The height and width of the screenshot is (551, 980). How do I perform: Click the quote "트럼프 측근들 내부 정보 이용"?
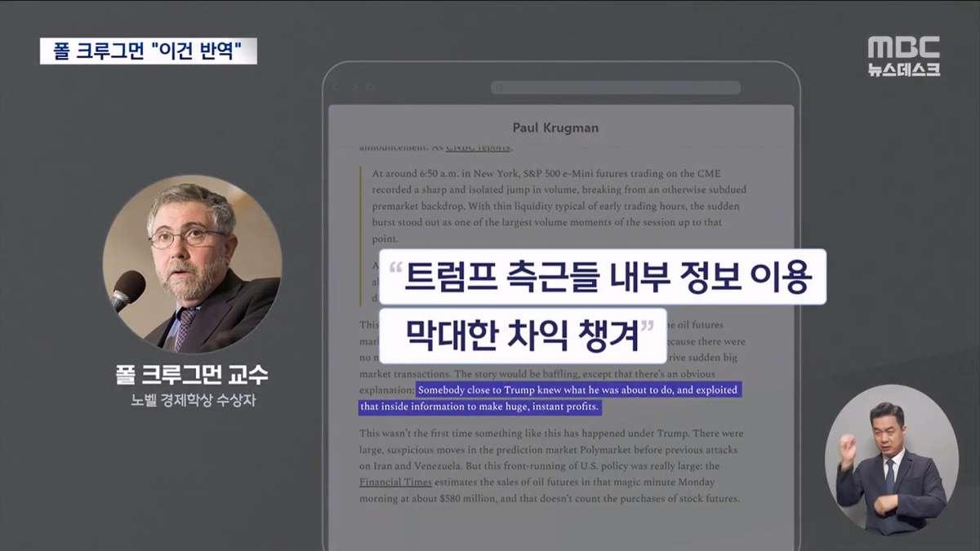(x=604, y=278)
